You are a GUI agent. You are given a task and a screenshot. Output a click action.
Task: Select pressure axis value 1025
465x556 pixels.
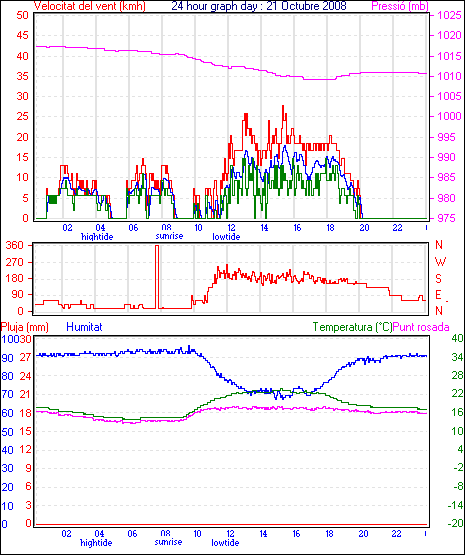click(x=449, y=15)
